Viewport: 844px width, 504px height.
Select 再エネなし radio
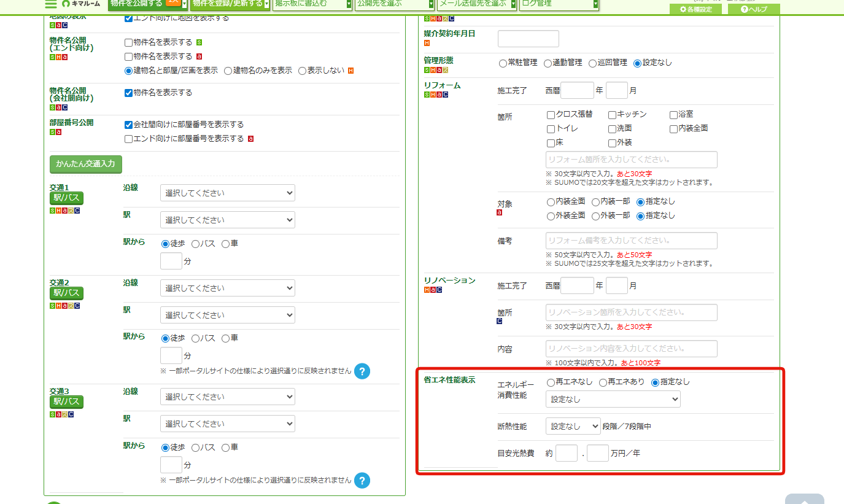click(x=551, y=382)
